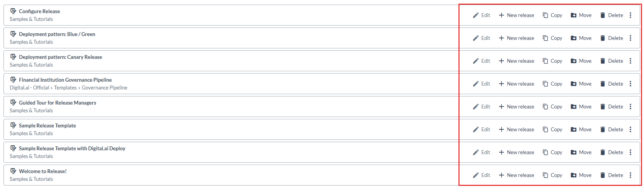Click template icon beside Financial Institution Governance Pipeline
Screen dimensions: 644x189
click(13, 80)
